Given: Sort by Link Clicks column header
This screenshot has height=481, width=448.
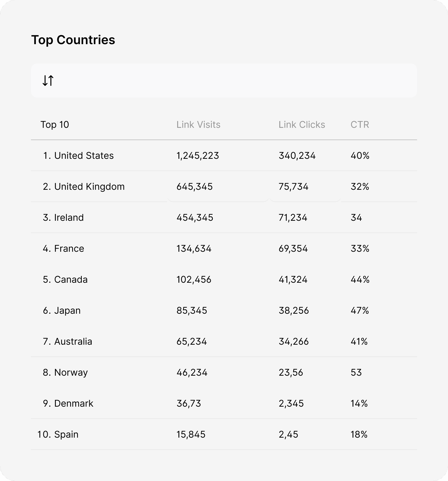Looking at the screenshot, I should click(x=302, y=125).
